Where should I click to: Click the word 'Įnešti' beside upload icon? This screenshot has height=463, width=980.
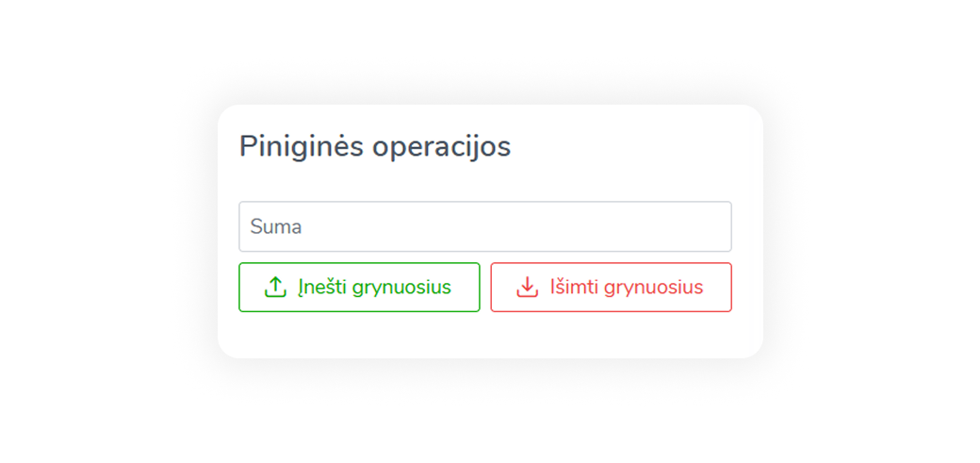(x=322, y=287)
